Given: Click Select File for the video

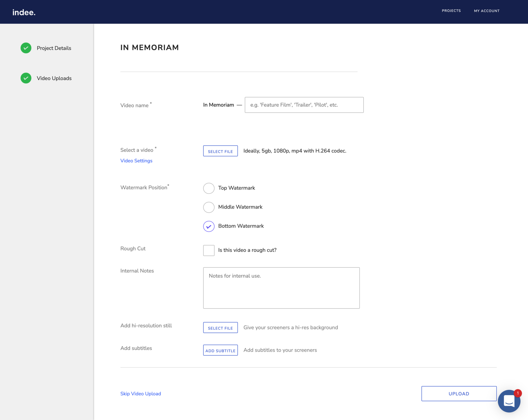Looking at the screenshot, I should 220,151.
